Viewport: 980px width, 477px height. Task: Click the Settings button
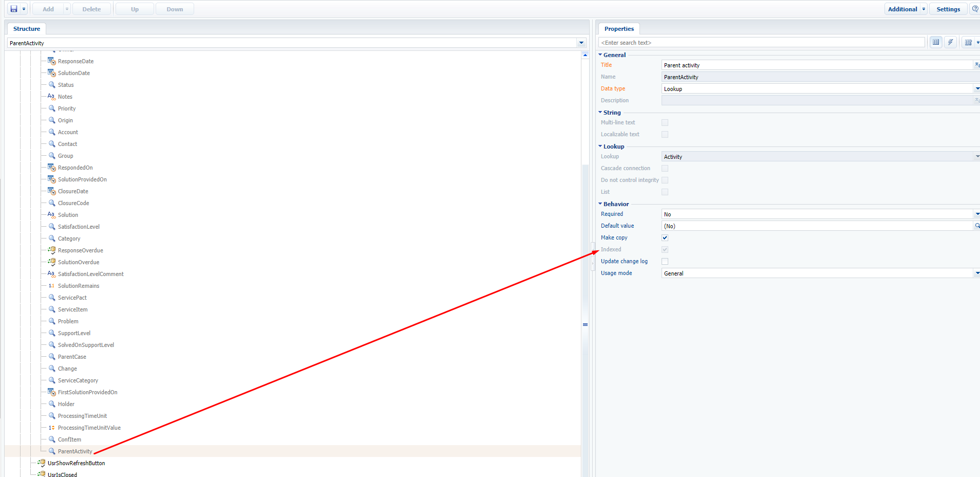tap(948, 9)
